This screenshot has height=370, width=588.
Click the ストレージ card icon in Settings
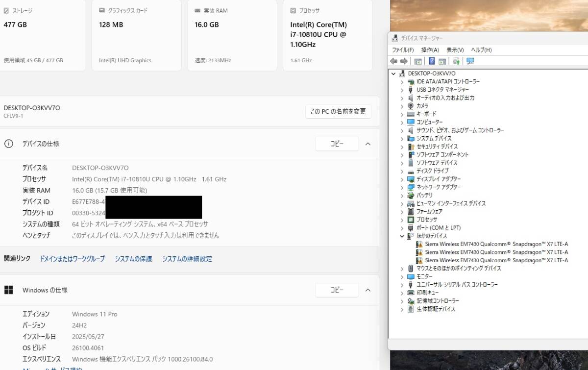tap(6, 10)
